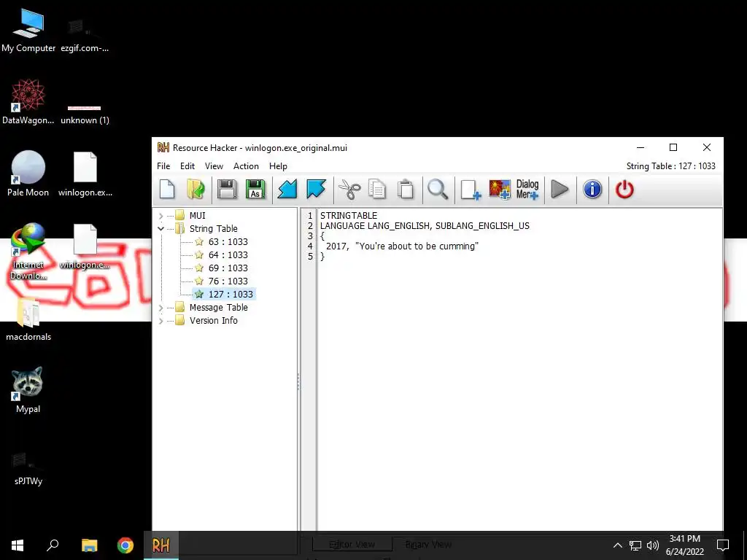Select the Internet Download desktop shortcut
The height and width of the screenshot is (560, 747).
click(28, 252)
